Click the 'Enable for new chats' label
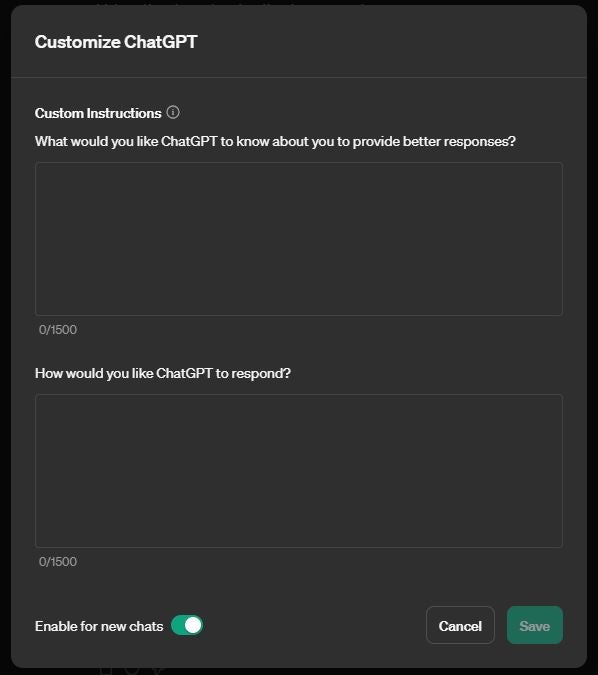Screen dimensions: 598x675 (x=99, y=626)
